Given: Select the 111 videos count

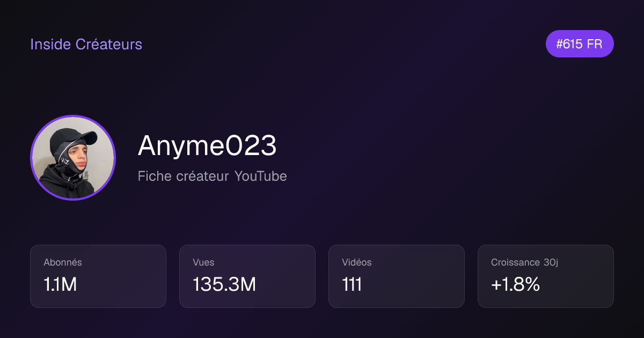Looking at the screenshot, I should coord(352,284).
